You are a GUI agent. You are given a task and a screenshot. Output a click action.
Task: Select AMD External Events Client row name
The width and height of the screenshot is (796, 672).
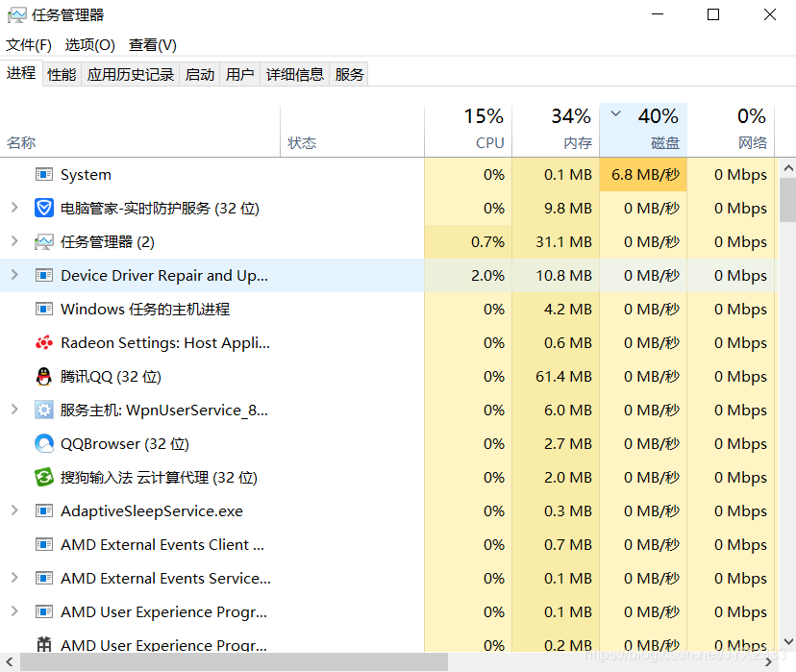pos(162,544)
